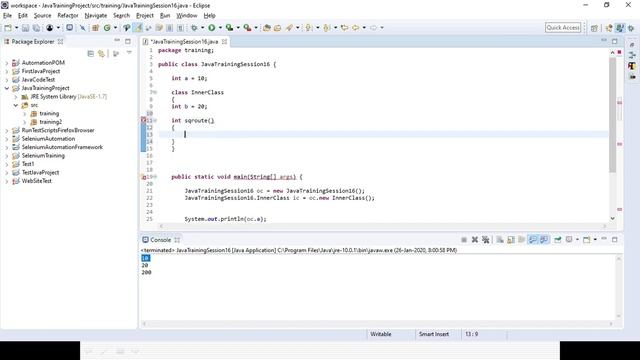Select the SeleniumTraining project

(x=43, y=156)
